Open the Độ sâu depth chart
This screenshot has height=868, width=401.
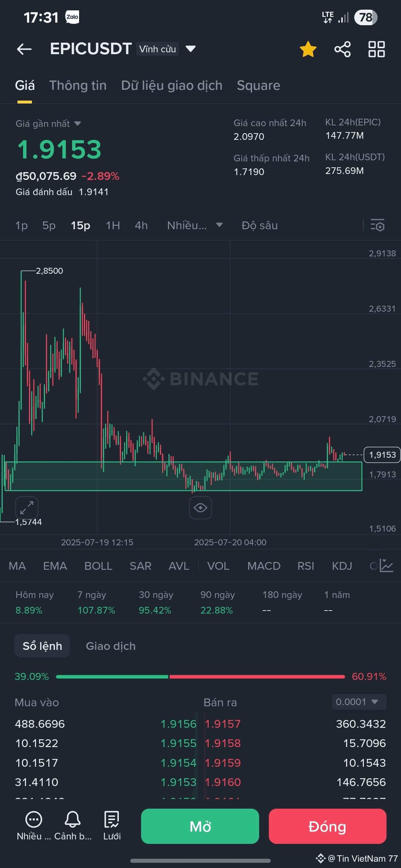coord(260,225)
